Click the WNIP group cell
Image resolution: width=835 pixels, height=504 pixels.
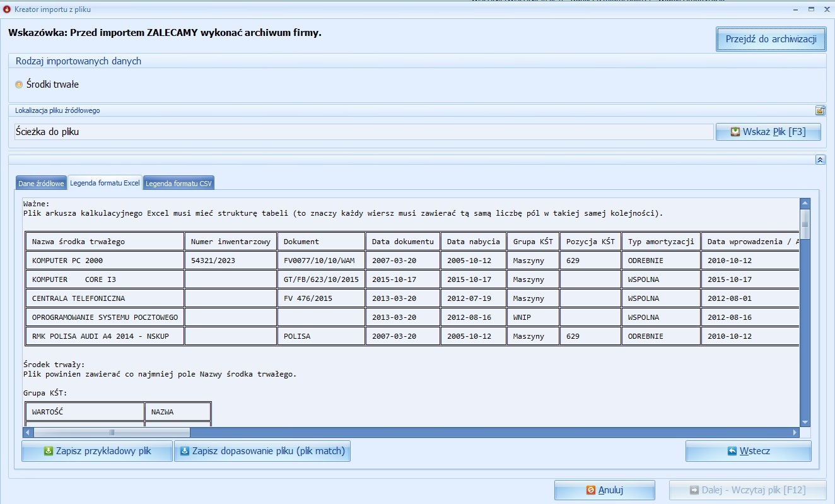point(532,317)
